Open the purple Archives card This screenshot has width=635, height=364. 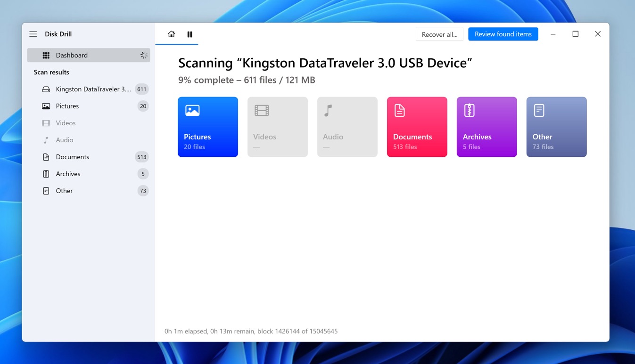pyautogui.click(x=487, y=127)
